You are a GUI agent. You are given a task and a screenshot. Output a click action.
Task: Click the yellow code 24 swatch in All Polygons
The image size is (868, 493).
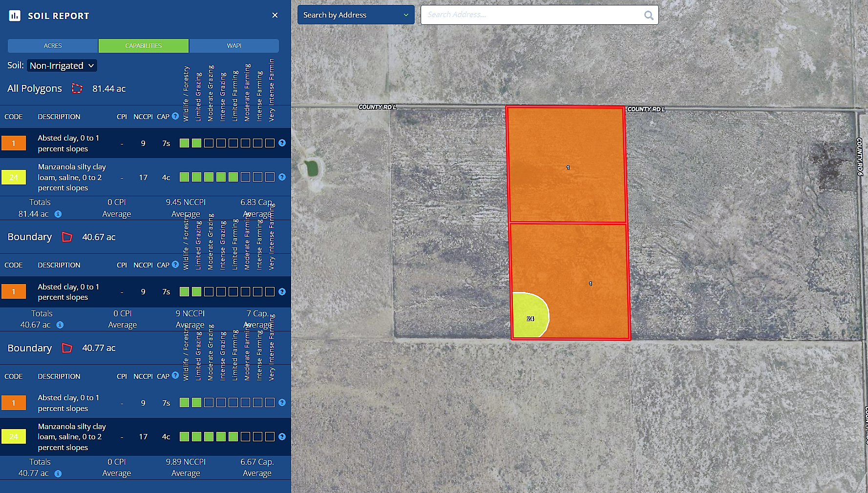coord(14,177)
